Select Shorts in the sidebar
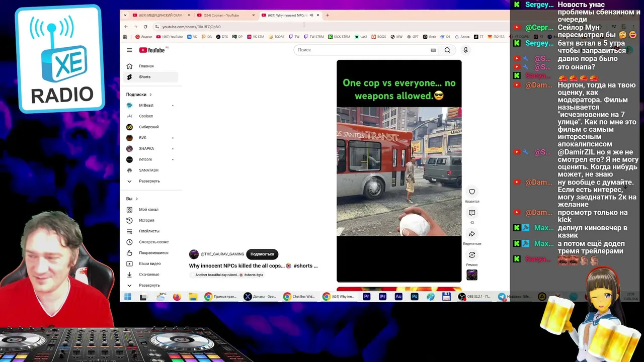Viewport: 644px width, 362px height. (x=151, y=77)
